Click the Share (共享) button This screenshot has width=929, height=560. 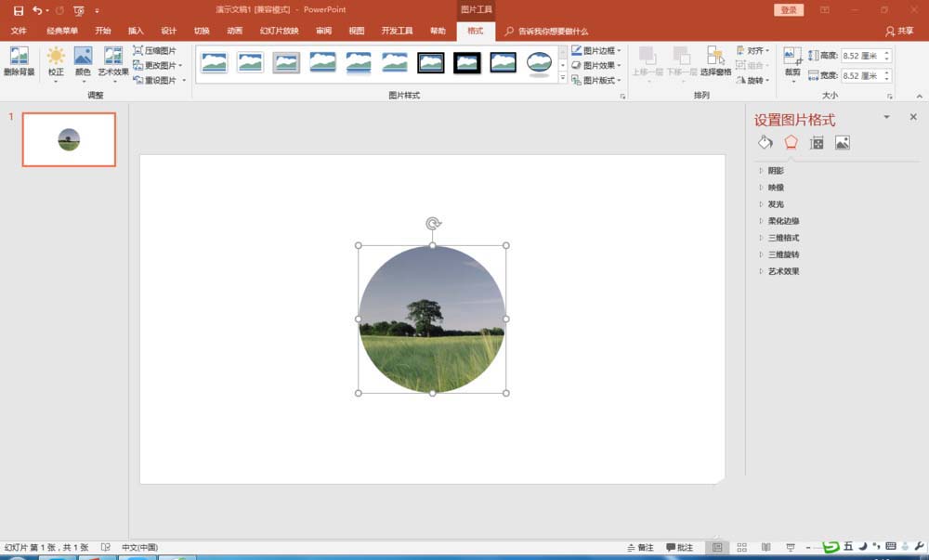click(899, 32)
